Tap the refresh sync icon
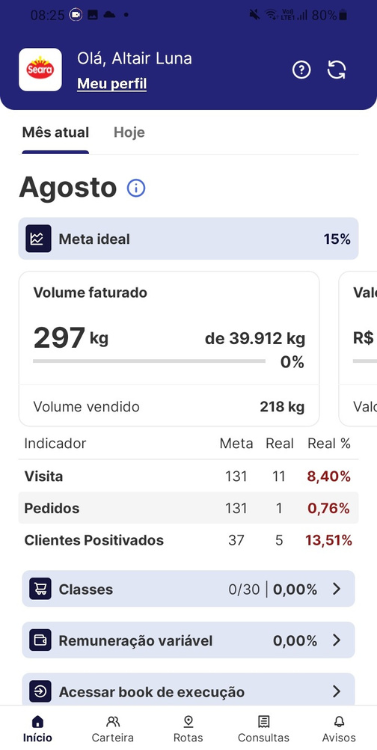Screen dimensions: 377x750 337,70
